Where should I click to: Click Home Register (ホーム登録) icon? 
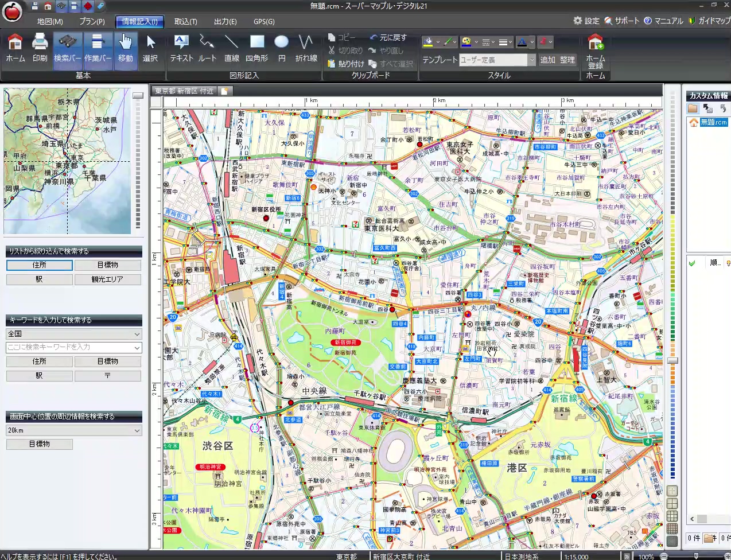tap(596, 50)
